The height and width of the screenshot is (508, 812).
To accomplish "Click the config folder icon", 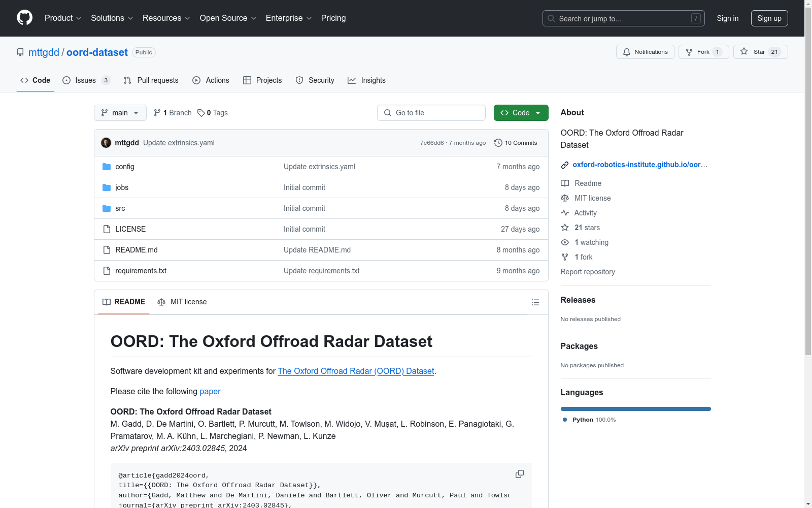I will 107,167.
